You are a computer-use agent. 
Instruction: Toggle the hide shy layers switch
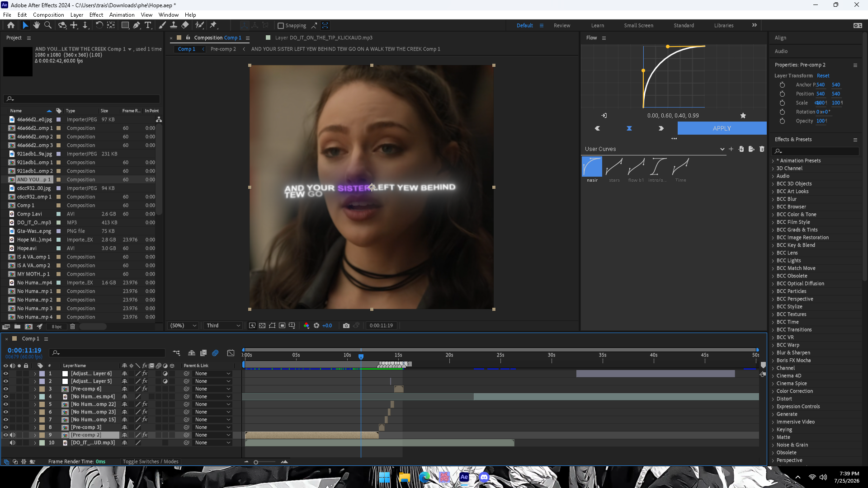192,352
